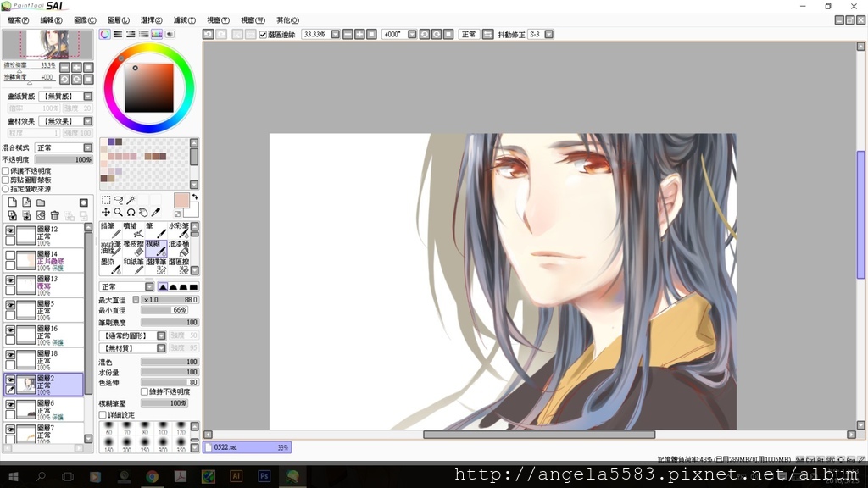
Task: Show the swatches panel icon
Action: tap(157, 34)
